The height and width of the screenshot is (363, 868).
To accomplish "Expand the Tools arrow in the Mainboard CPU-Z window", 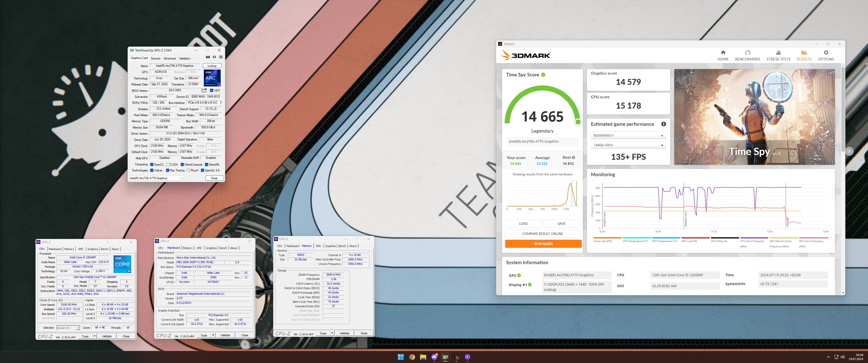I will pos(213,335).
